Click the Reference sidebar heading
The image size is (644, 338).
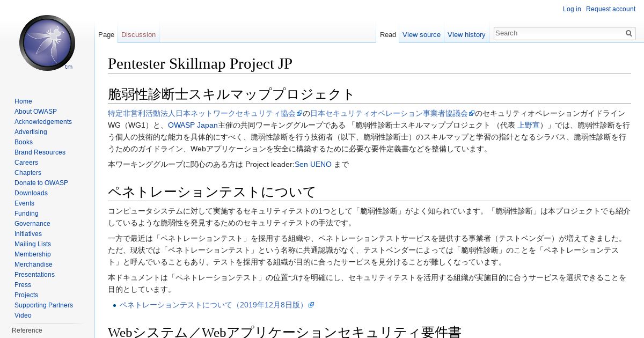(x=27, y=330)
